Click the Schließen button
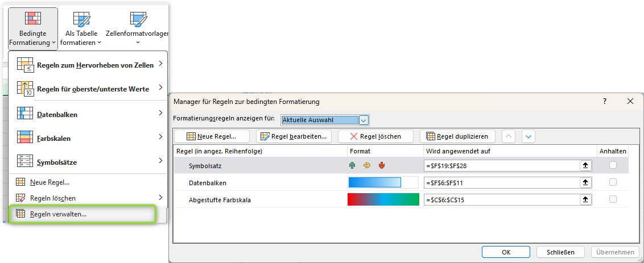The height and width of the screenshot is (263, 644). tap(560, 252)
